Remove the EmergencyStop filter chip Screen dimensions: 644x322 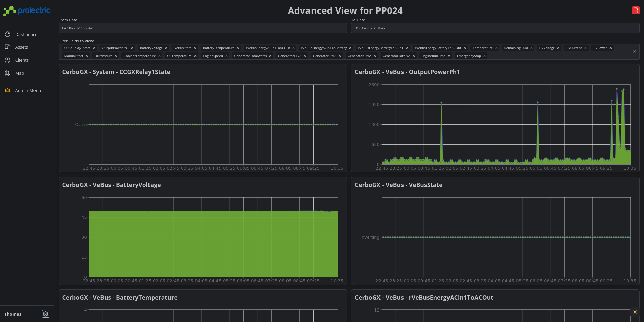(x=484, y=56)
